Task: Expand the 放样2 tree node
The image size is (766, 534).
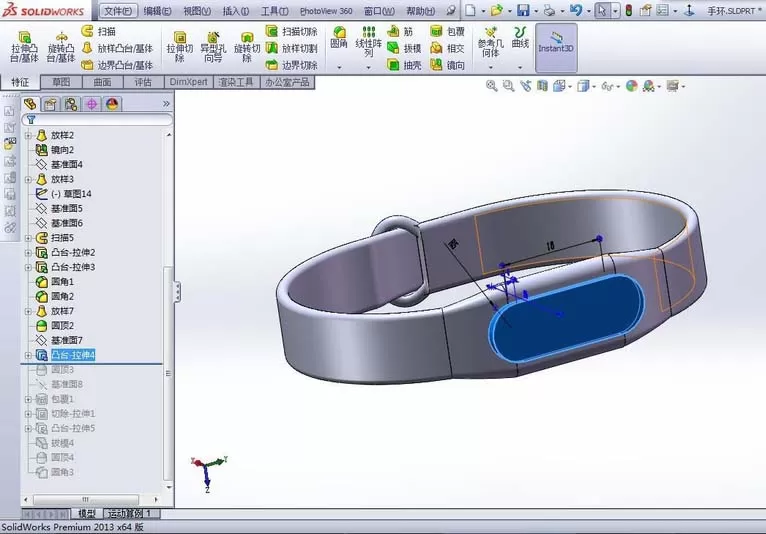Action: [x=28, y=135]
